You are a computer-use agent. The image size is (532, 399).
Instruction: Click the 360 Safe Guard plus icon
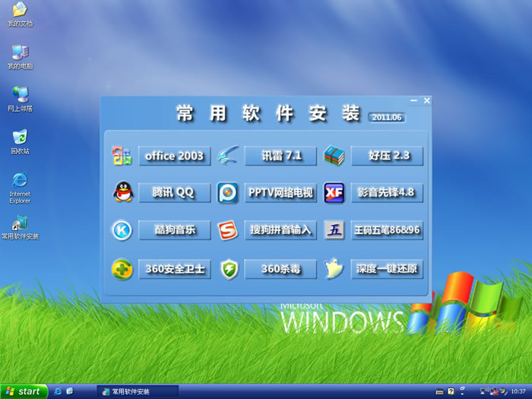[122, 269]
